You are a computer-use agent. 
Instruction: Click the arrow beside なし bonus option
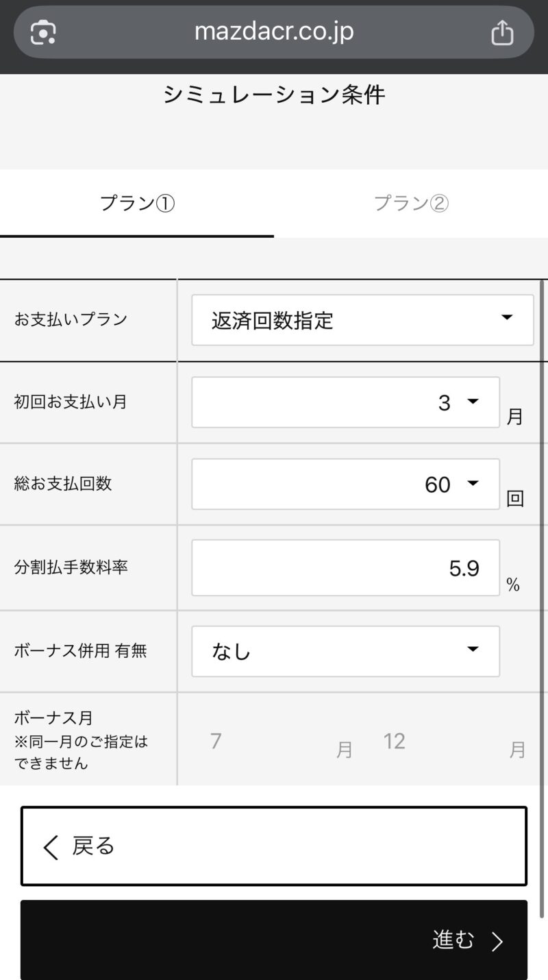(473, 649)
